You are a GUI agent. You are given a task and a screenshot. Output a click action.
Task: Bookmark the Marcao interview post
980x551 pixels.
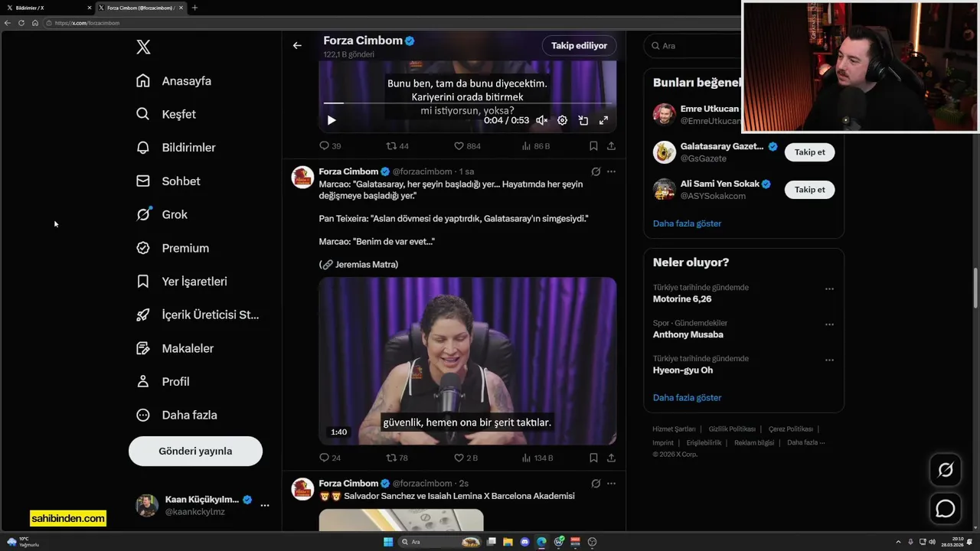tap(593, 458)
